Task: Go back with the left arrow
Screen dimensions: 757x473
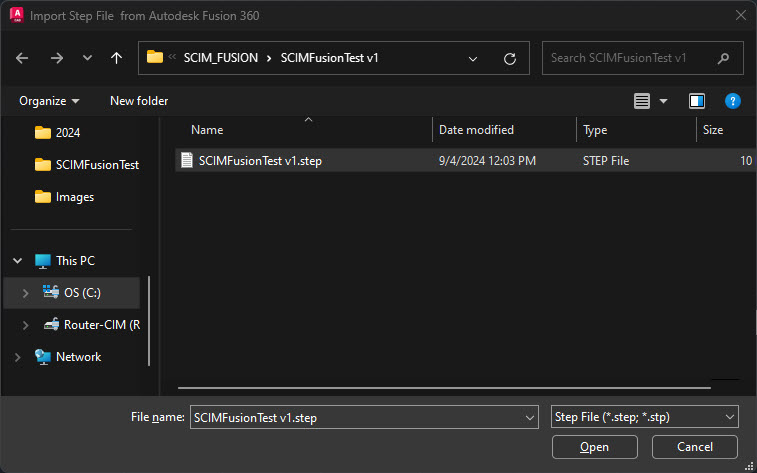Action: point(22,58)
